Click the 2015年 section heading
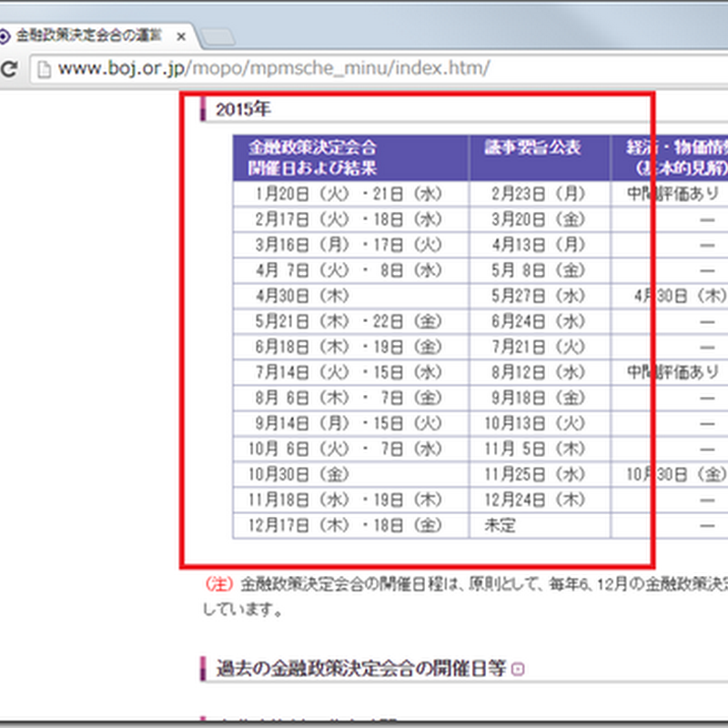Image resolution: width=728 pixels, height=728 pixels. [243, 109]
